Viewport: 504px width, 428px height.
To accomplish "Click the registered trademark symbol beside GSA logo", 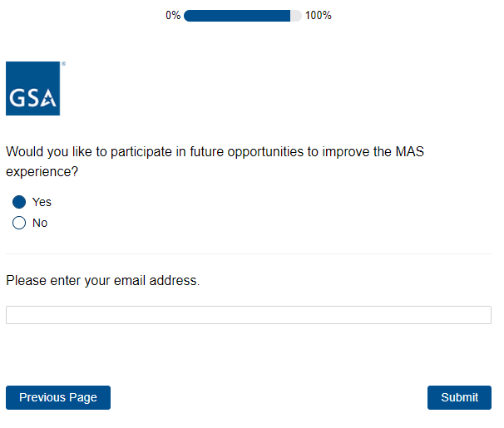I will tap(64, 63).
